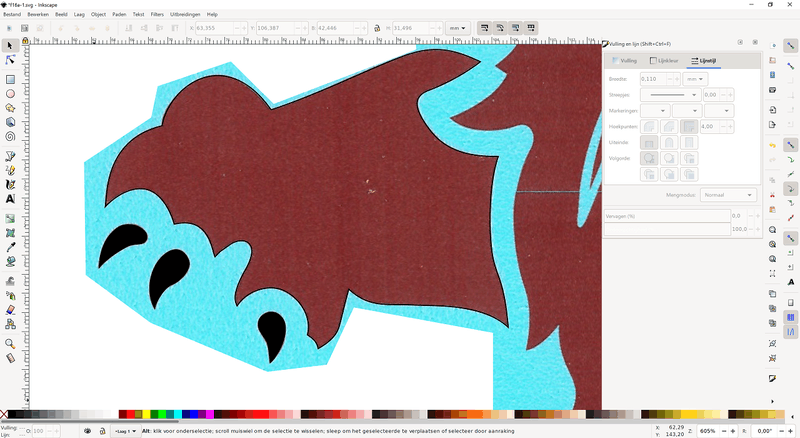Open the stroke width unit dropdown

tap(695, 79)
